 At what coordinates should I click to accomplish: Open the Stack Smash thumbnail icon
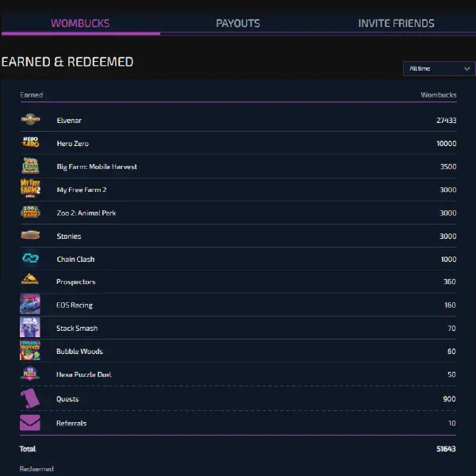30,327
